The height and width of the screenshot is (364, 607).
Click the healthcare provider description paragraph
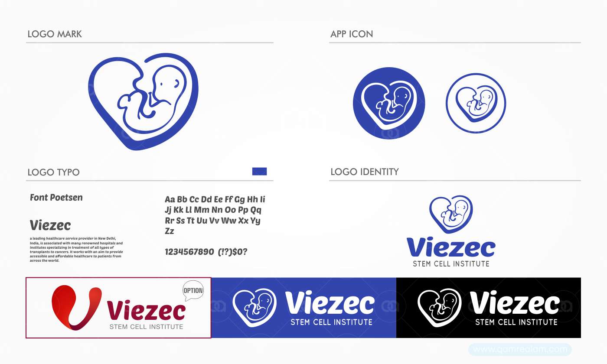pyautogui.click(x=76, y=250)
